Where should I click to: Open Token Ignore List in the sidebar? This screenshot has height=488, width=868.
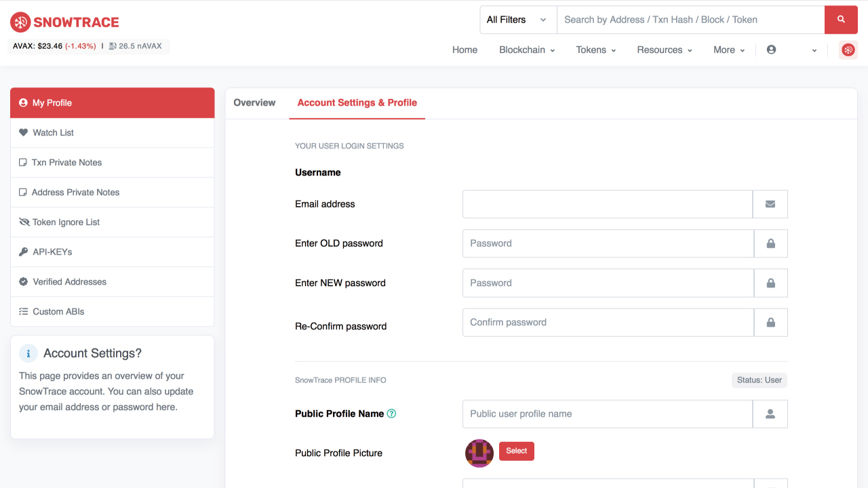[113, 222]
